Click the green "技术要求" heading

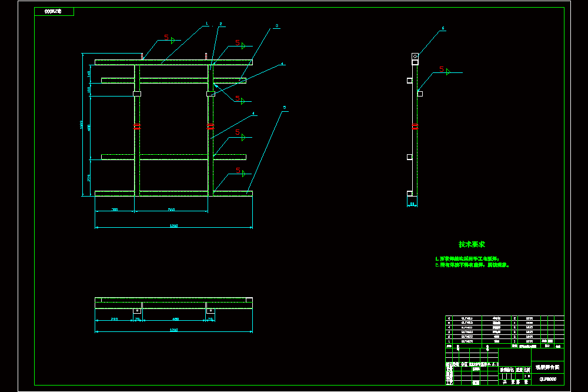pos(472,244)
